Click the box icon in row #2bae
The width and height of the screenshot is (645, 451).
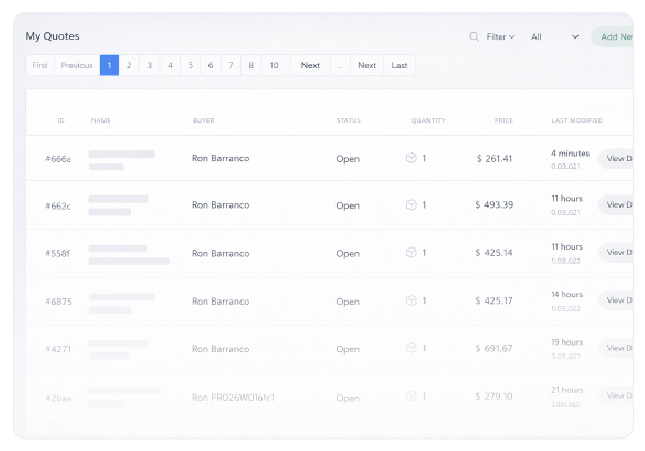point(411,396)
